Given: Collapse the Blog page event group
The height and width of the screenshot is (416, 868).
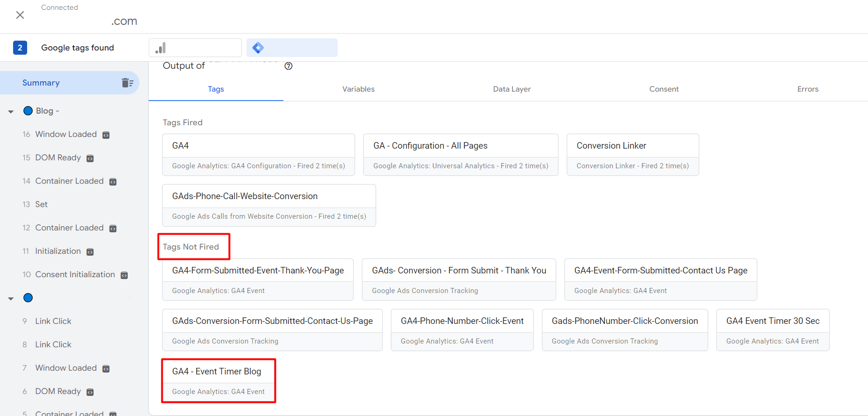Looking at the screenshot, I should pyautogui.click(x=11, y=111).
